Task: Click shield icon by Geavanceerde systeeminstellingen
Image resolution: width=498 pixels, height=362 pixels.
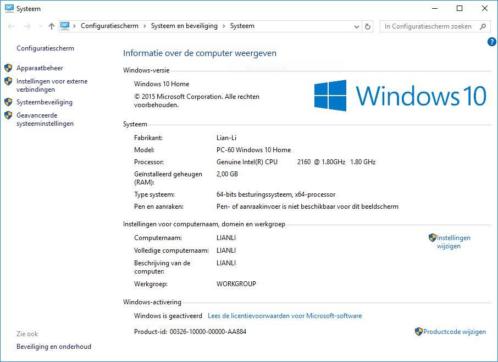Action: pos(8,115)
